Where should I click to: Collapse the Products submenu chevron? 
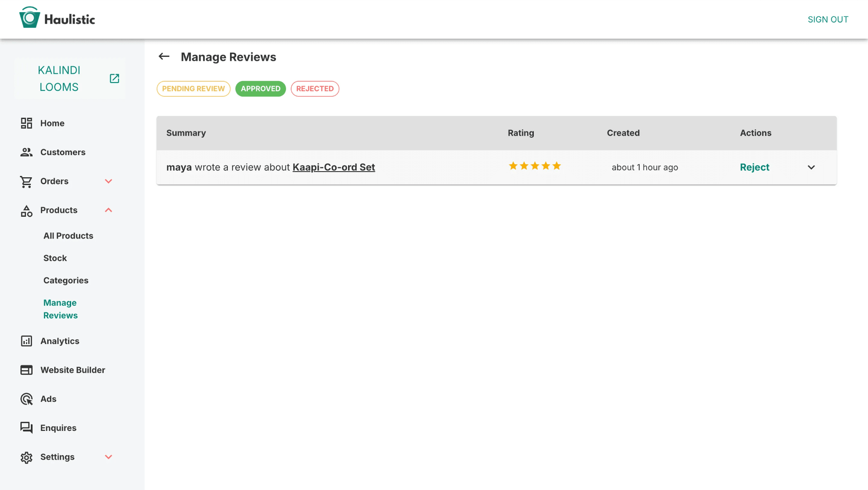108,210
